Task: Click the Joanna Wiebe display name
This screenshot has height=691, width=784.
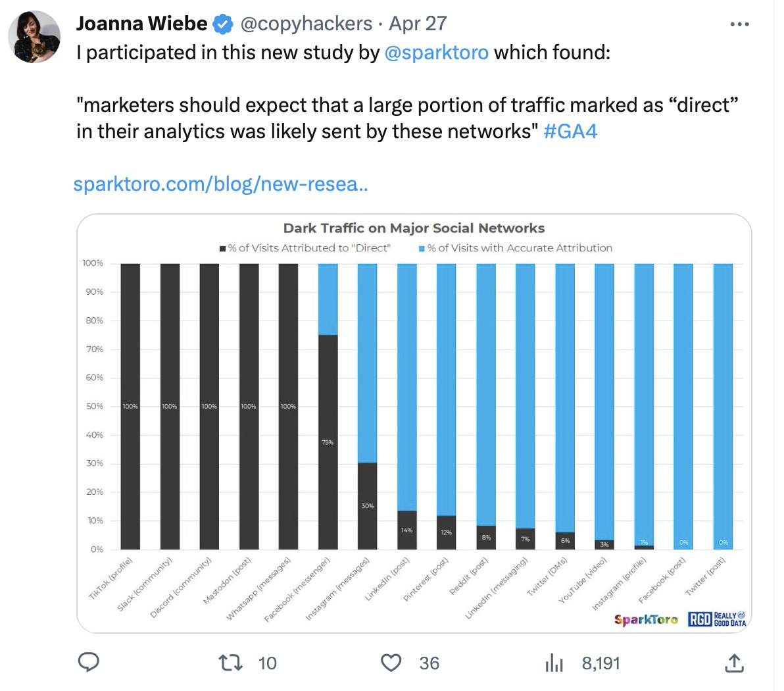Action: click(x=141, y=24)
